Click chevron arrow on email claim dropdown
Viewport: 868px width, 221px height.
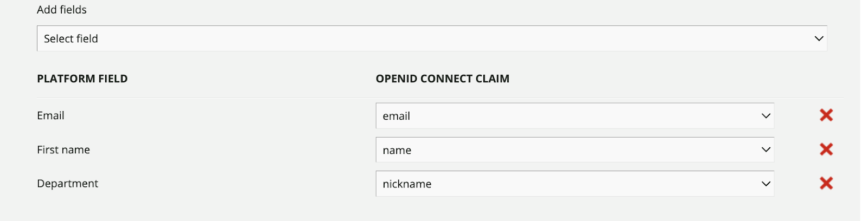[765, 116]
